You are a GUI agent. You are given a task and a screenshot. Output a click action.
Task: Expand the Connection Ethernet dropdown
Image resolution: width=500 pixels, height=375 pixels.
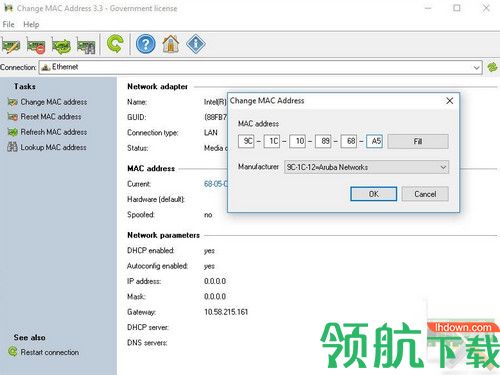coord(476,68)
